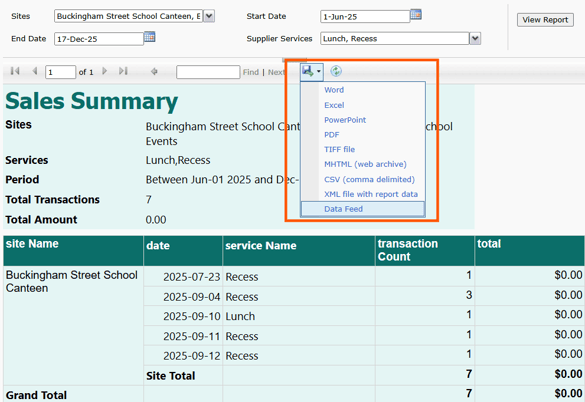
Task: Click previous page arrow icon
Action: pyautogui.click(x=35, y=71)
